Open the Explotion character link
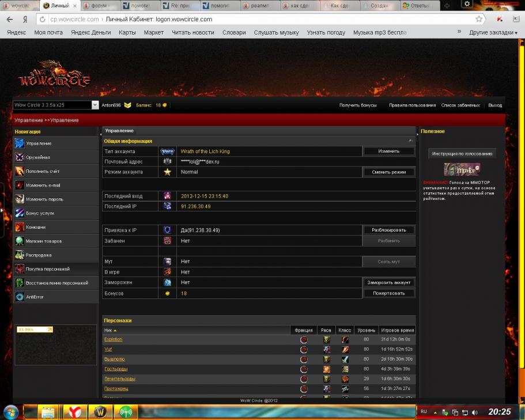This screenshot has height=420, width=525. pyautogui.click(x=113, y=339)
